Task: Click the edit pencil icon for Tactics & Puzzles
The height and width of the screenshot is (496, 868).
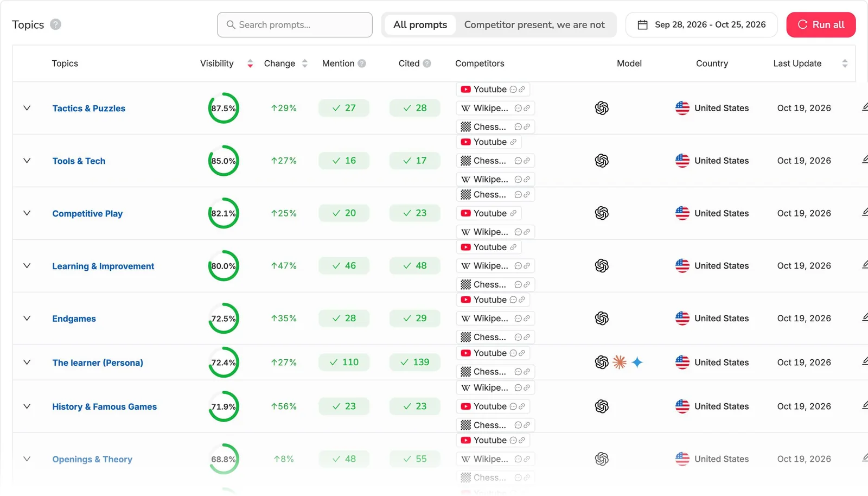Action: [x=865, y=107]
